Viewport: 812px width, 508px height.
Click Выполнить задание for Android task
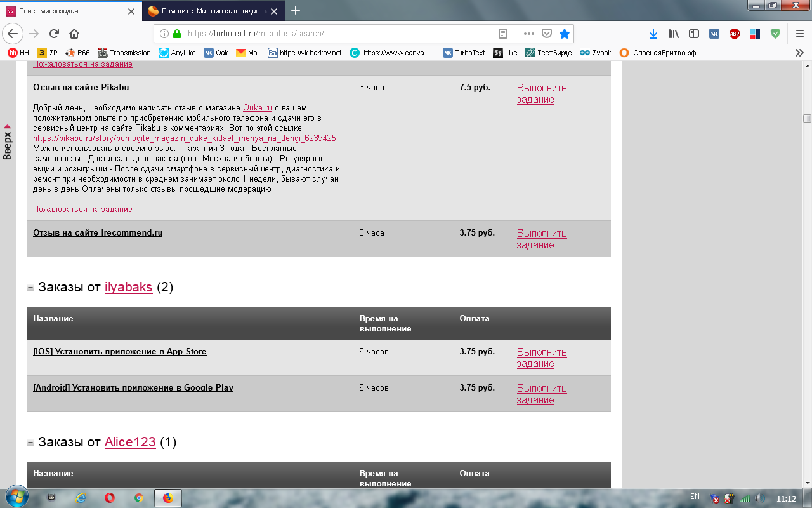click(x=542, y=394)
